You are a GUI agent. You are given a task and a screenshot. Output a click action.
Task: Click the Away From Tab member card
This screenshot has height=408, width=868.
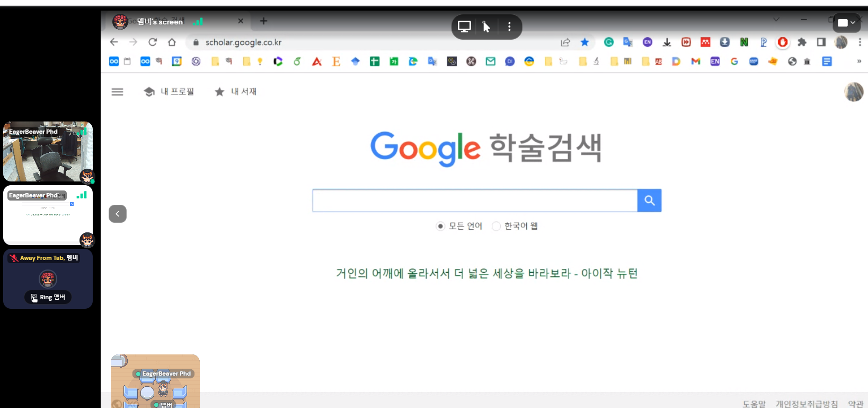(48, 279)
